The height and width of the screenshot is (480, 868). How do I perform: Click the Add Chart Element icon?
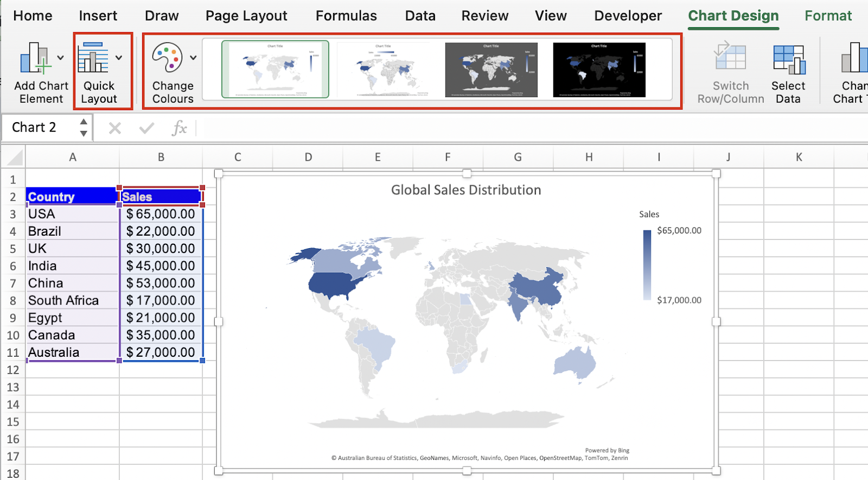[x=35, y=58]
